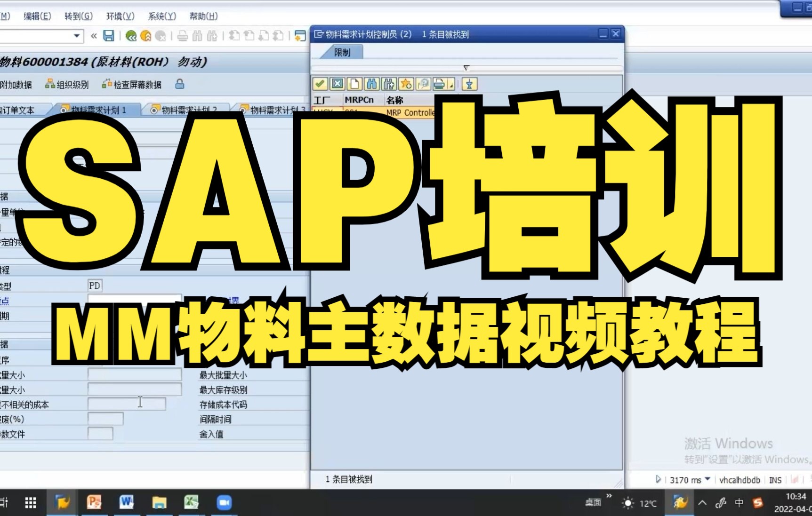Toggle the INS insert mode indicator
The width and height of the screenshot is (812, 516).
click(x=775, y=480)
